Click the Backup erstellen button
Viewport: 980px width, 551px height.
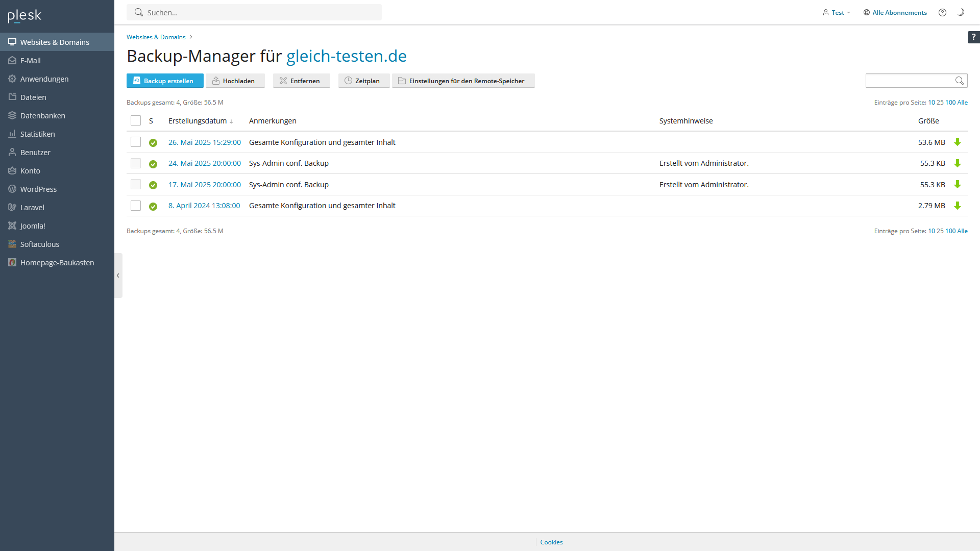tap(164, 81)
